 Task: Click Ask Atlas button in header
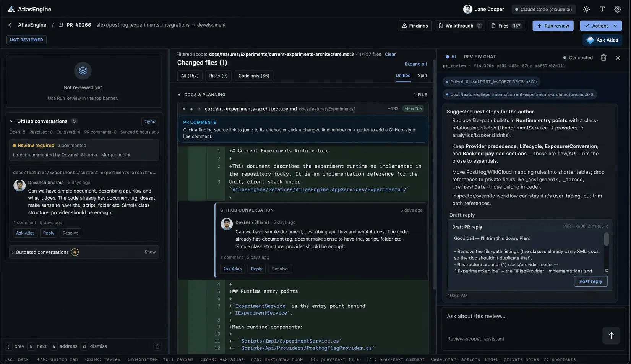(602, 40)
